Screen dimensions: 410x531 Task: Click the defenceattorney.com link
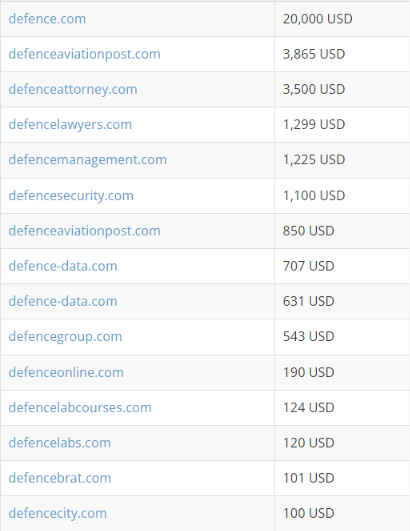tap(73, 89)
